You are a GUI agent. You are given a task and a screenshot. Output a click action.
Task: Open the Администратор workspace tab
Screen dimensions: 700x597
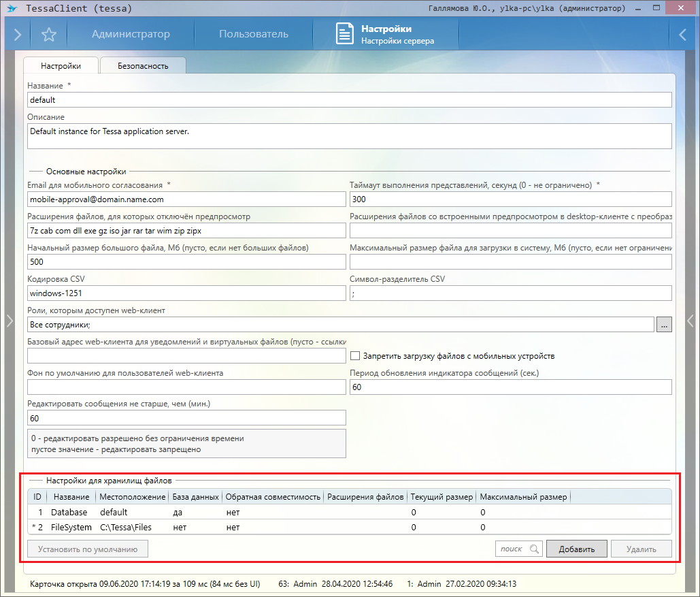131,35
